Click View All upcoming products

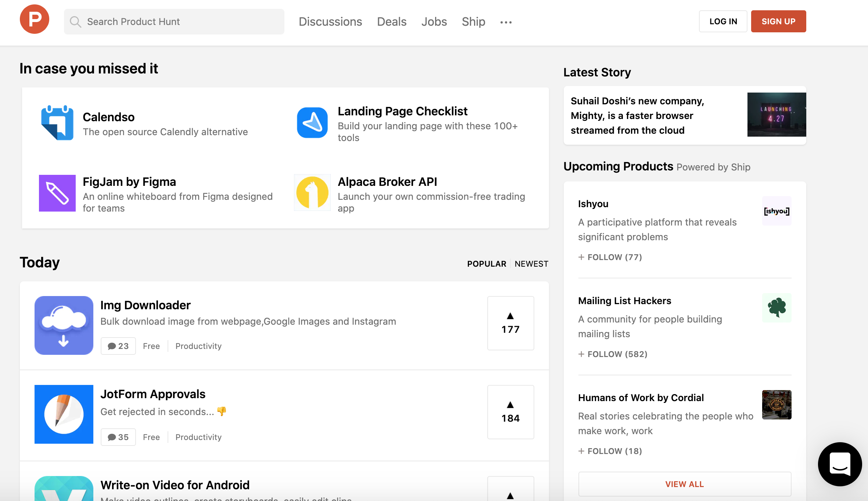pos(685,484)
